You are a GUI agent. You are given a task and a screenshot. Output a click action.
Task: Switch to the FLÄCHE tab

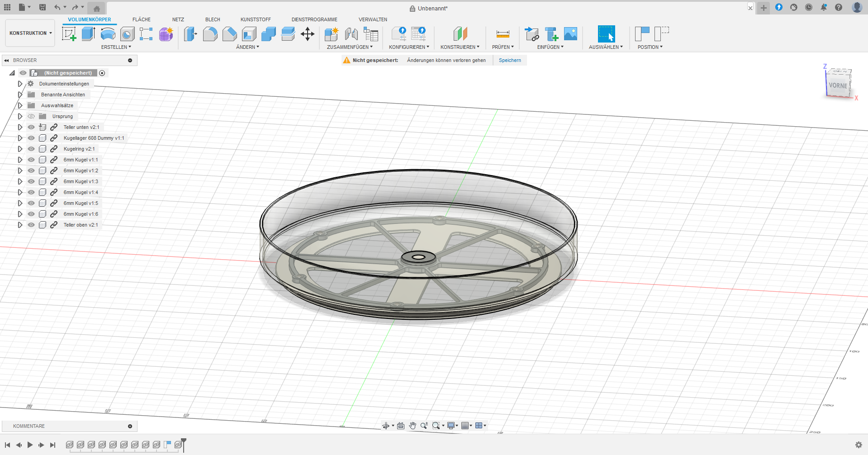pos(142,19)
